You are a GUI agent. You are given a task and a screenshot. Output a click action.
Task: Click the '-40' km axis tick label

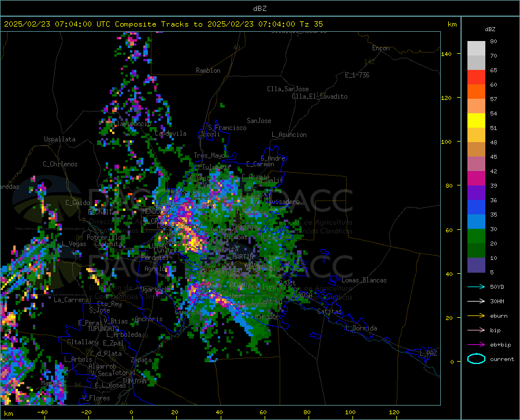coord(42,412)
